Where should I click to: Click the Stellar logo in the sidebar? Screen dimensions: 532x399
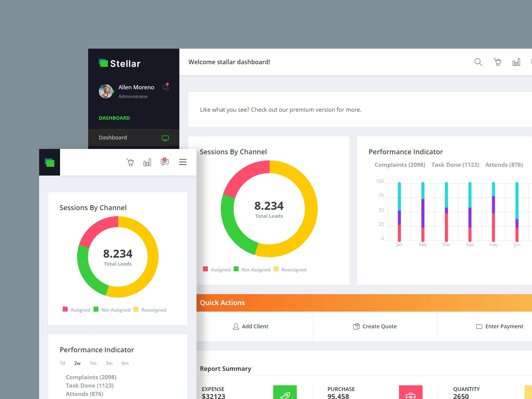click(120, 63)
